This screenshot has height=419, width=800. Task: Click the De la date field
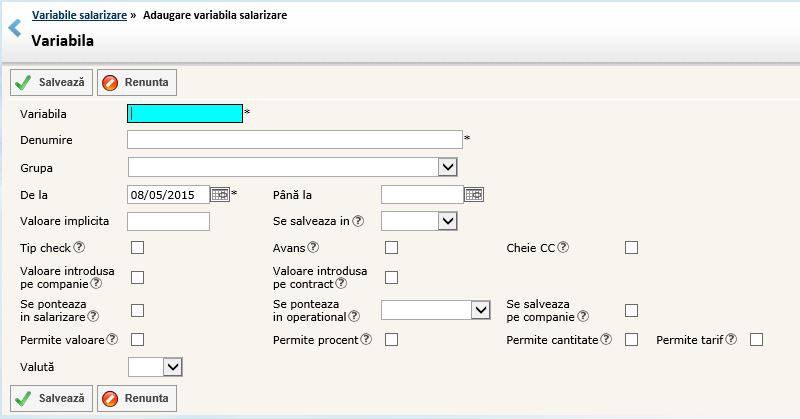tap(168, 194)
